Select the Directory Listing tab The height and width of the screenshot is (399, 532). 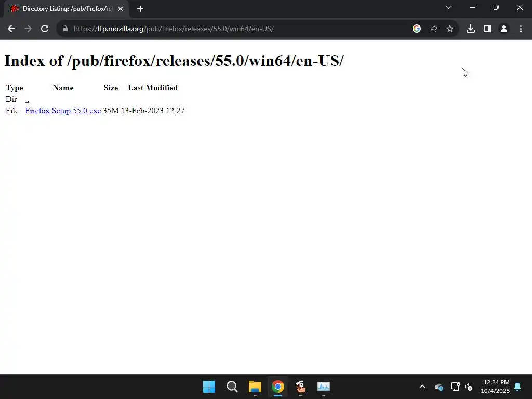tap(66, 9)
